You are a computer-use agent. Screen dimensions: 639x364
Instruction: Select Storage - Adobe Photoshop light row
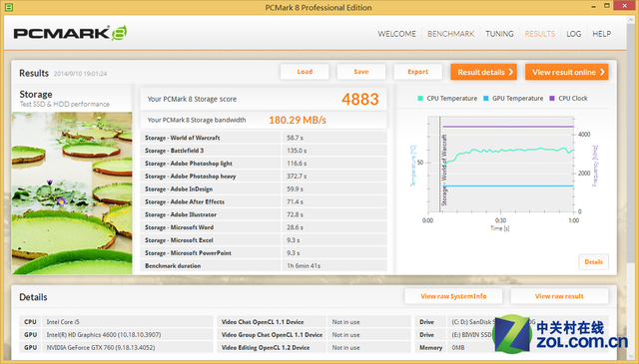pos(264,164)
